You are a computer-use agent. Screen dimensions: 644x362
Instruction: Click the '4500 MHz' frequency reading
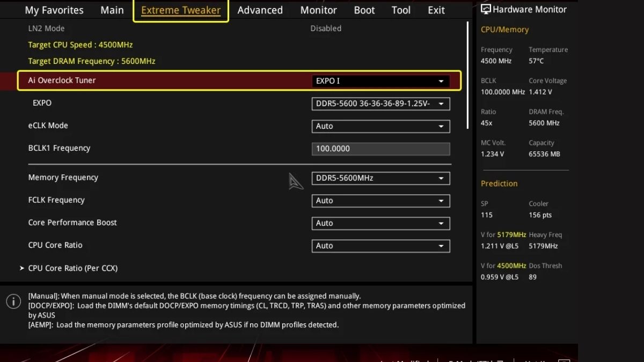click(x=496, y=61)
